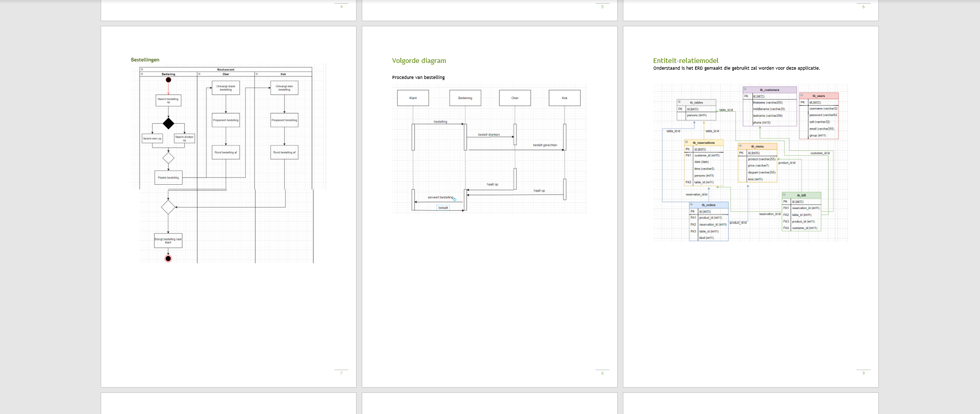
Task: Collapse the tb_bill table via its icon
Action: coord(784,195)
